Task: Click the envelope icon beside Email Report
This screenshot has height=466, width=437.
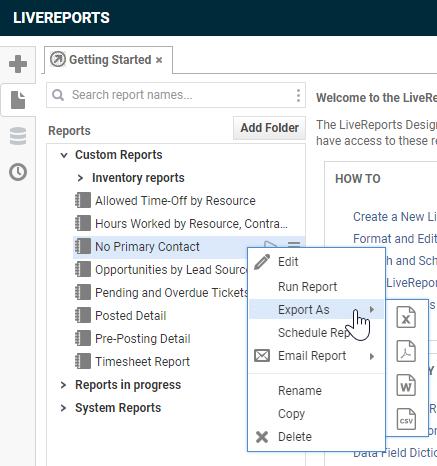Action: click(x=262, y=356)
